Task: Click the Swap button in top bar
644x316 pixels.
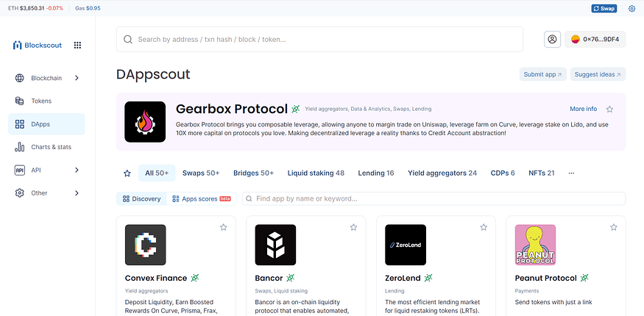Action: click(x=604, y=8)
